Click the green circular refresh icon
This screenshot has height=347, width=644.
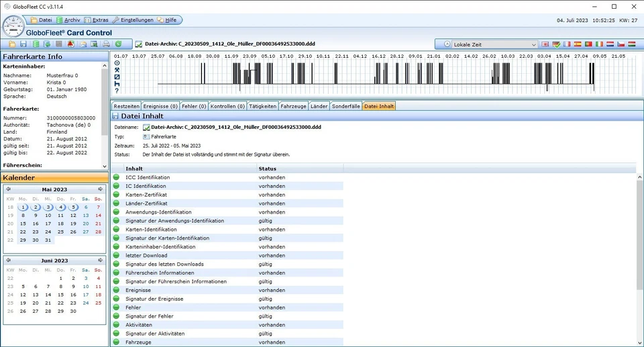coord(118,44)
